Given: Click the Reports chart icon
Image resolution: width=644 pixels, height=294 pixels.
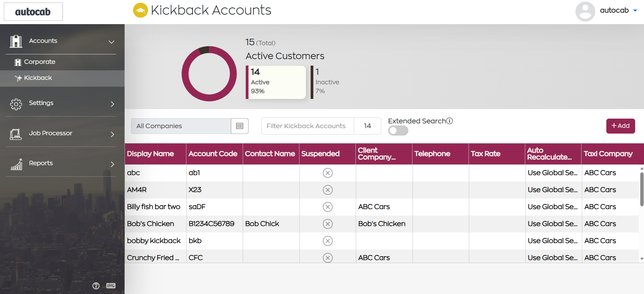Looking at the screenshot, I should 17,164.
